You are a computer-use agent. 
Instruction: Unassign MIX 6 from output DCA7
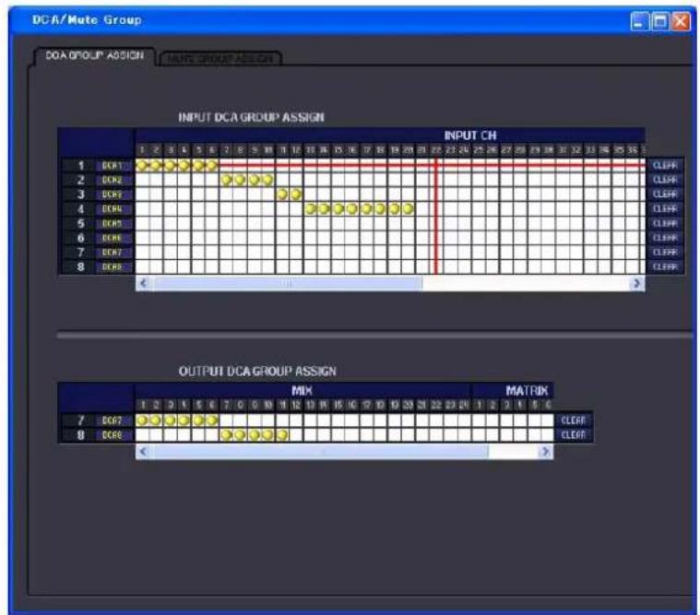tap(212, 420)
